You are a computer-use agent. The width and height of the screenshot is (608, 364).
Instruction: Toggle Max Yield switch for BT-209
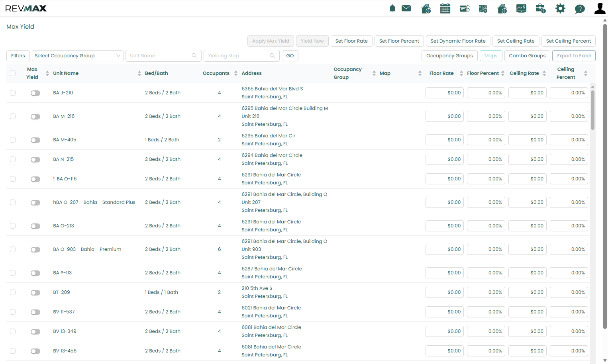(x=35, y=293)
